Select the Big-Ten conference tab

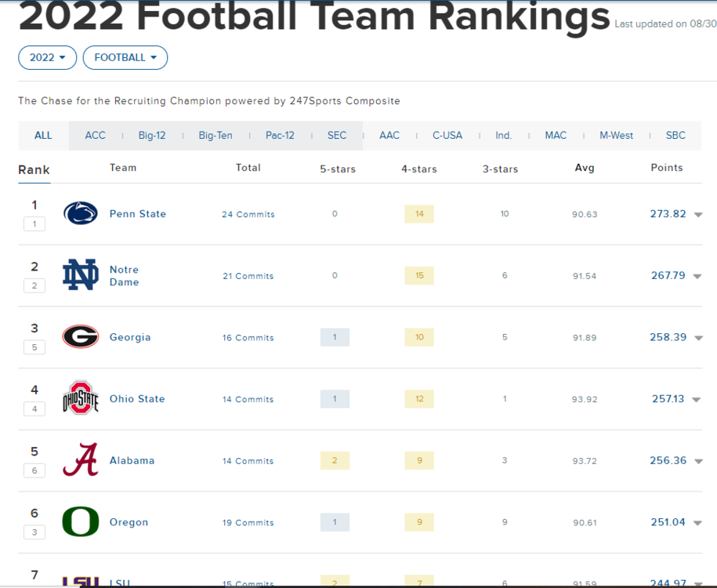[215, 136]
